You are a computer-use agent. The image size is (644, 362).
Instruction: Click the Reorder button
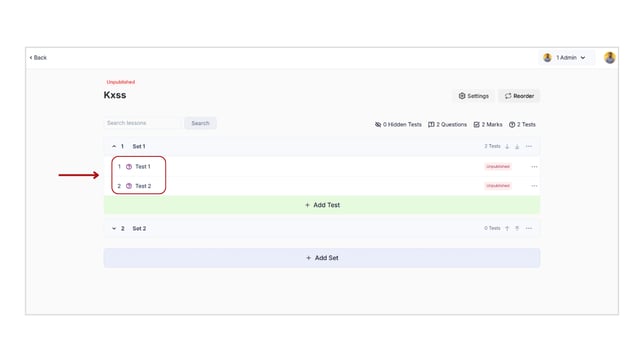[x=519, y=96]
